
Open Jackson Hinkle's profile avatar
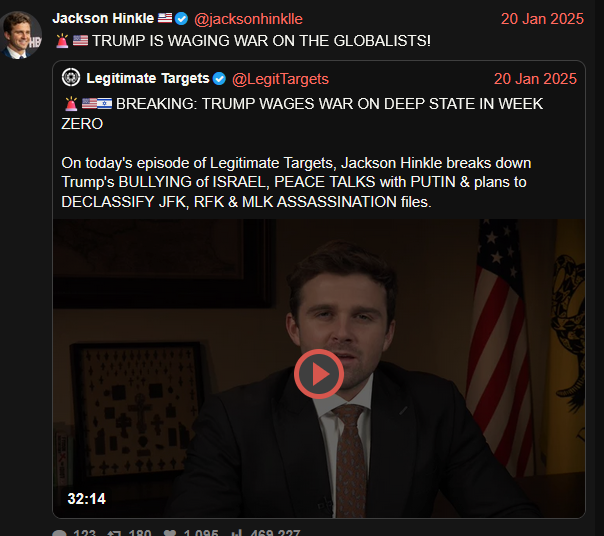20,35
